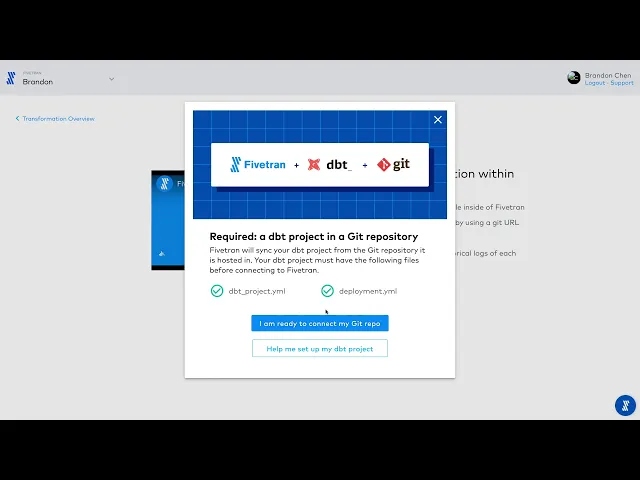Image resolution: width=640 pixels, height=480 pixels.
Task: Click the deployment.yml file label
Action: [368, 291]
